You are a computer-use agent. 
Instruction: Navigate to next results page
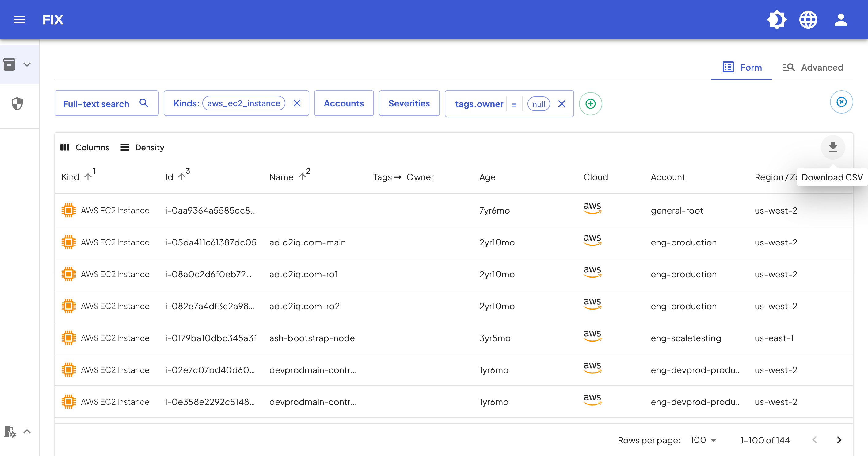click(x=839, y=440)
